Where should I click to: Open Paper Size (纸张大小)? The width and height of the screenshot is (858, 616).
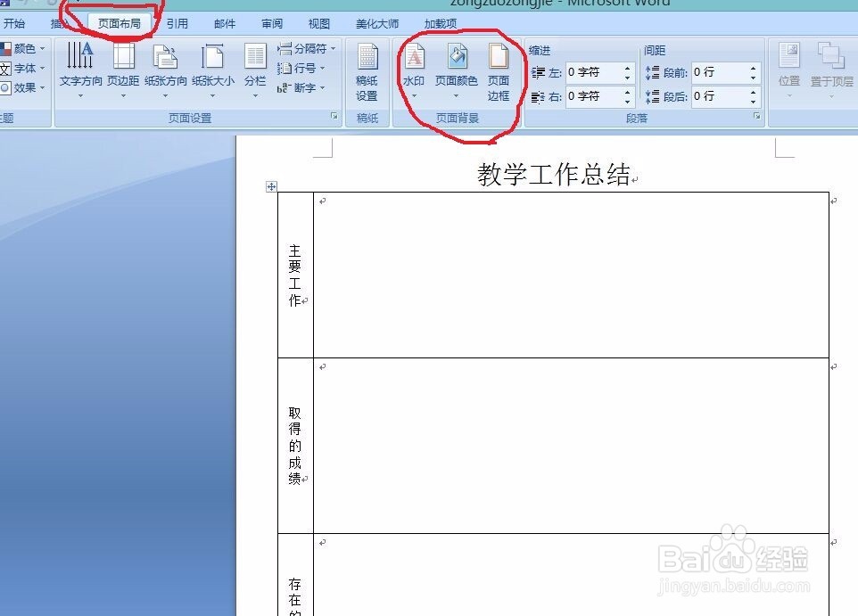[212, 71]
